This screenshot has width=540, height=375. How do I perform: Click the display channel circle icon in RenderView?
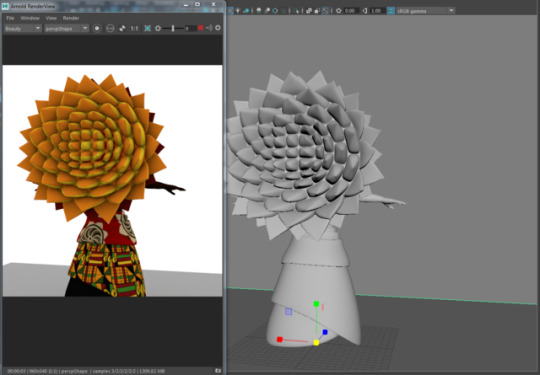pos(97,28)
